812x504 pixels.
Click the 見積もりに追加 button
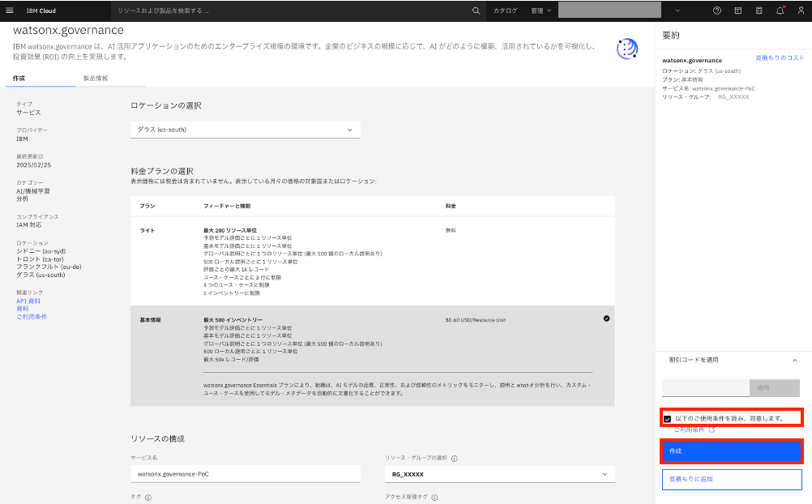[731, 479]
